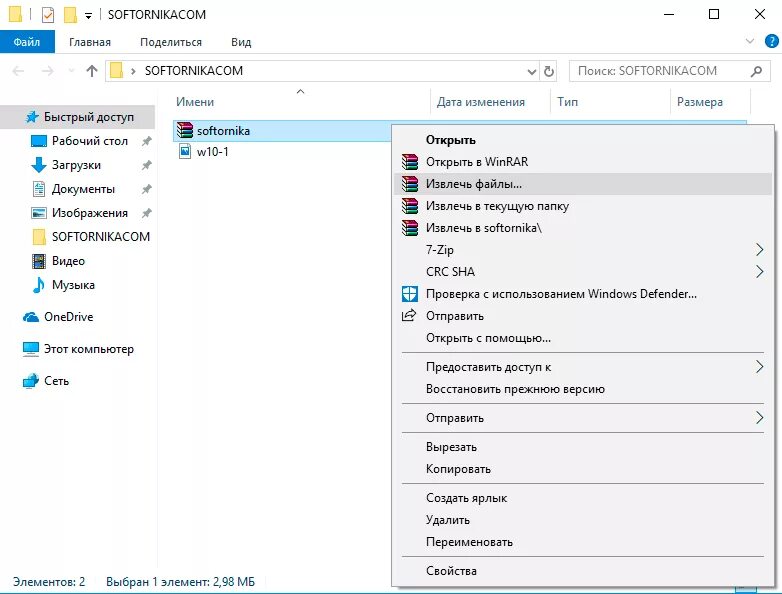The width and height of the screenshot is (782, 594).
Task: Click the Загрузки download arrow icon
Action: tap(38, 165)
